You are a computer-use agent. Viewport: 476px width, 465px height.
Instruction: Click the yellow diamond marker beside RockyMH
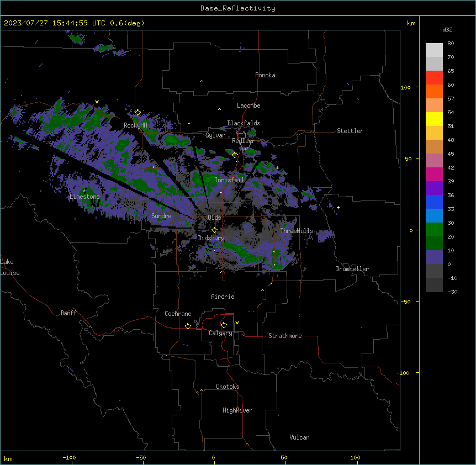(137, 113)
